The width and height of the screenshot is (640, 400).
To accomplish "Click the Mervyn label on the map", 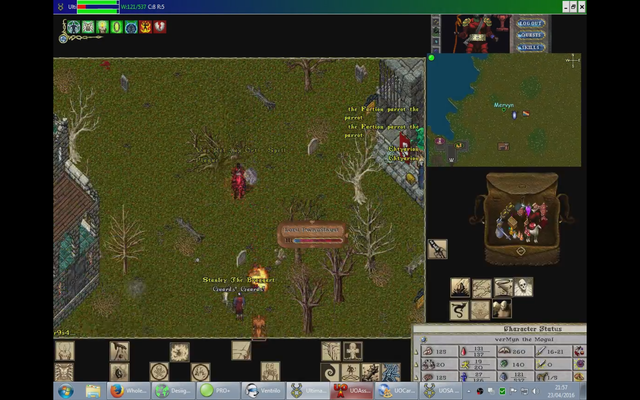I will [504, 105].
